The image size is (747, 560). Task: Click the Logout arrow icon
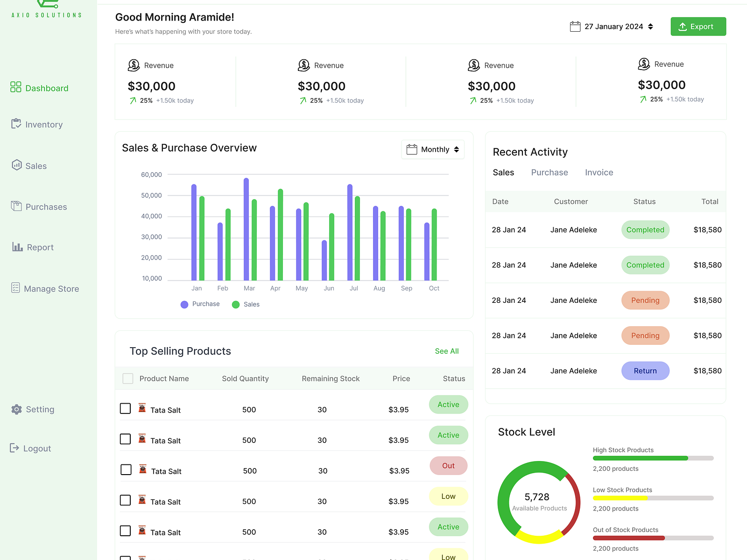tap(14, 448)
